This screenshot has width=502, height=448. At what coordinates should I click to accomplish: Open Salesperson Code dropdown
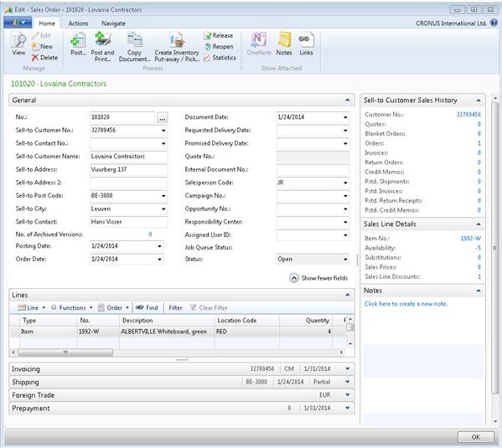(x=345, y=183)
